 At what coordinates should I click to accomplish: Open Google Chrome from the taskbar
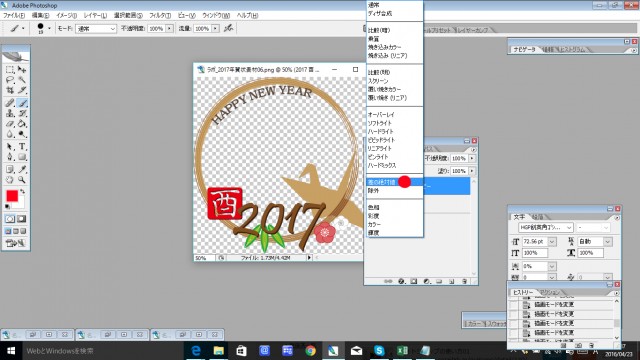pos(310,351)
